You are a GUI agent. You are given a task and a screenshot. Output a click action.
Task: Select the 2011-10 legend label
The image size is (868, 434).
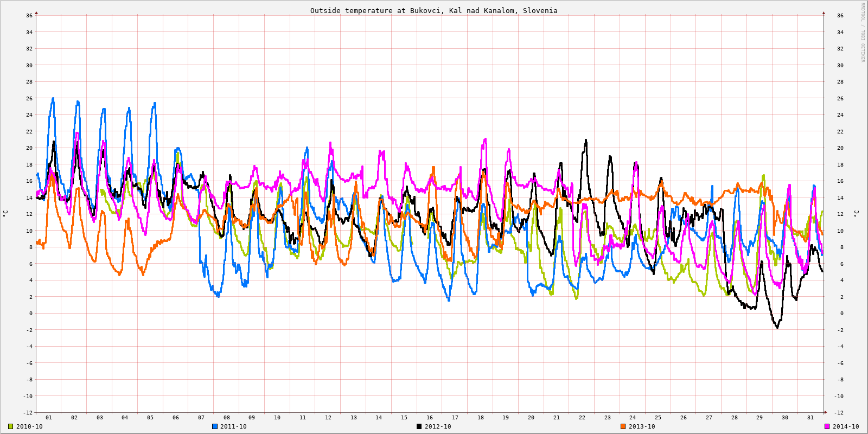pos(233,426)
